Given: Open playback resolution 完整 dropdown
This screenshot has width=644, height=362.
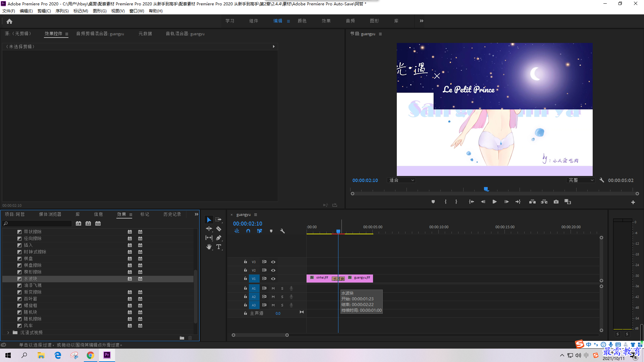Looking at the screenshot, I should (581, 180).
